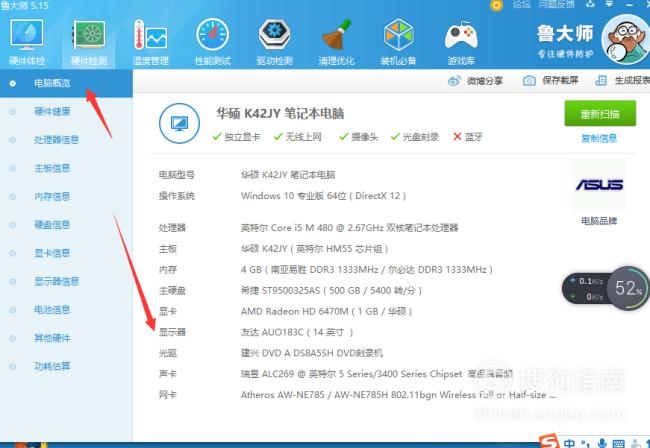Click the 鲁大师 mascot avatar
The height and width of the screenshot is (448, 650).
[626, 39]
